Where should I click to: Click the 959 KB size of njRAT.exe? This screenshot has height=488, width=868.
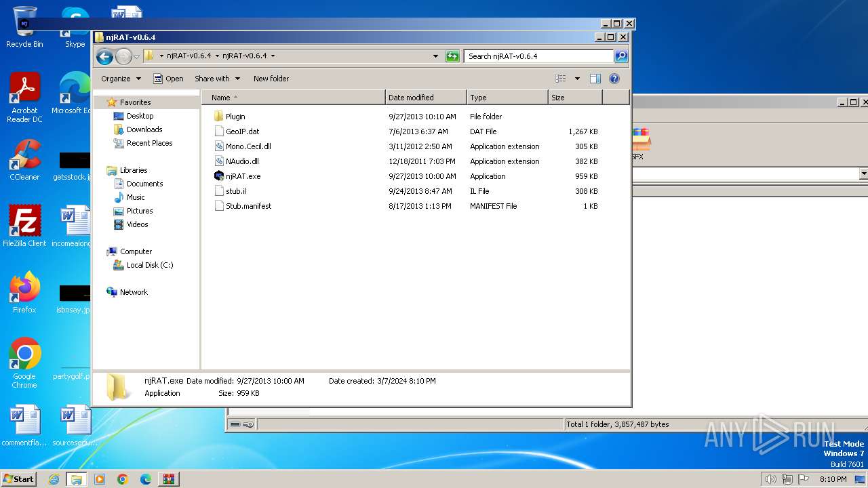pyautogui.click(x=586, y=176)
